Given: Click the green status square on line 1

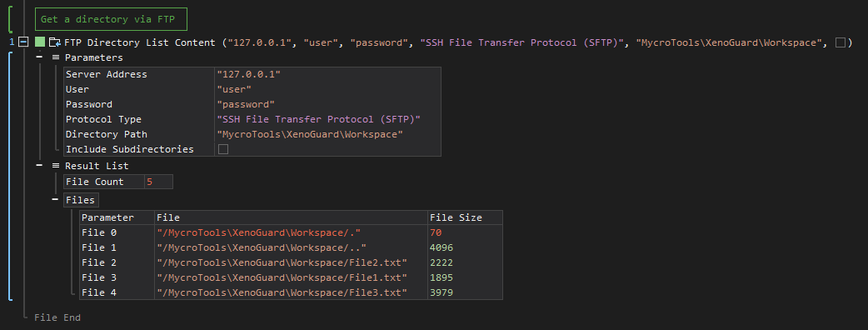Looking at the screenshot, I should [x=40, y=42].
